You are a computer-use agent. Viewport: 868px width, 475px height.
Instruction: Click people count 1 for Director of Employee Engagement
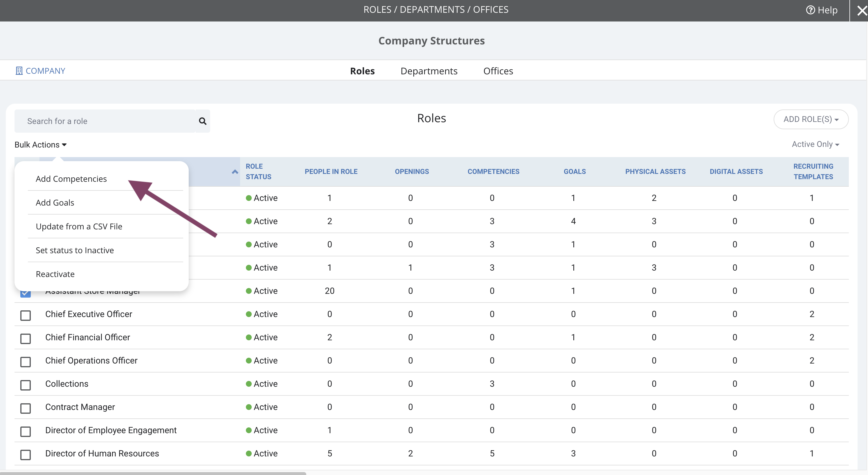point(329,431)
